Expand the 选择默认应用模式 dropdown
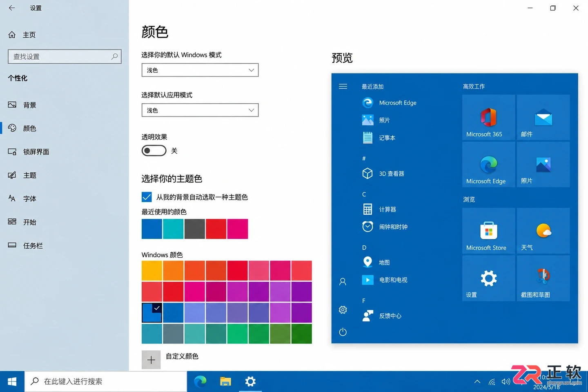This screenshot has width=588, height=392. [x=200, y=110]
